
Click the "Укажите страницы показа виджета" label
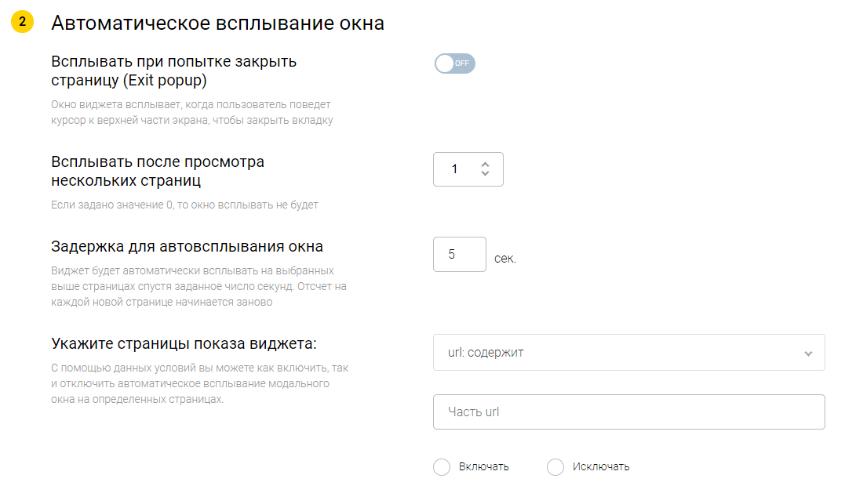pyautogui.click(x=184, y=344)
